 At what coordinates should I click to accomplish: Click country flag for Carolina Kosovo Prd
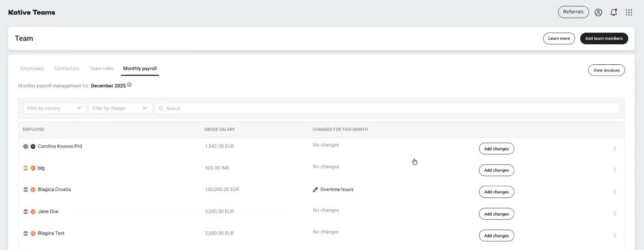[26, 146]
